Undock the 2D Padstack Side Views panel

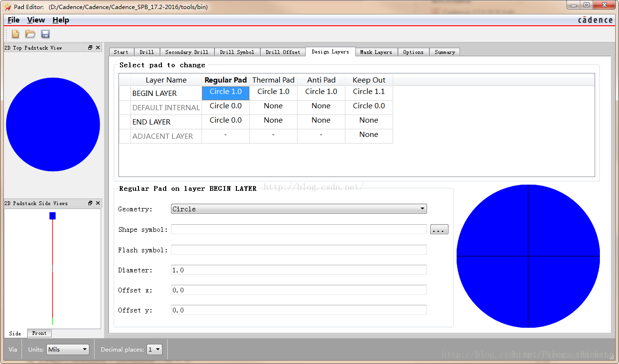coord(90,203)
